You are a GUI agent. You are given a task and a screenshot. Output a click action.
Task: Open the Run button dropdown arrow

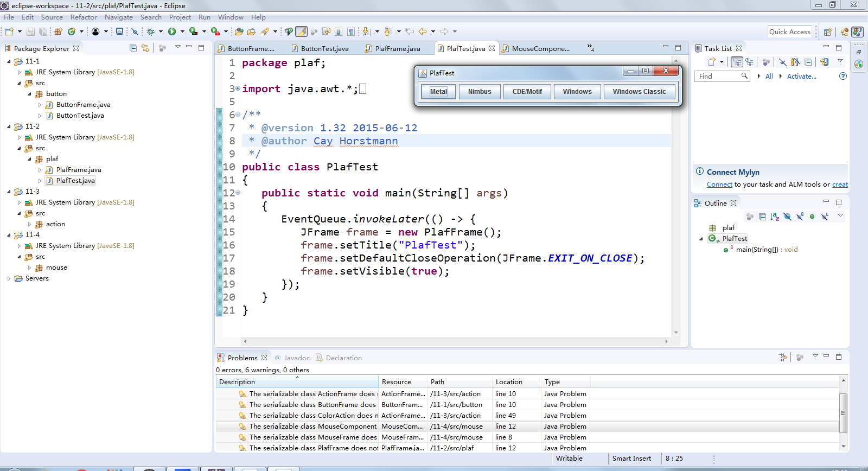[x=182, y=31]
